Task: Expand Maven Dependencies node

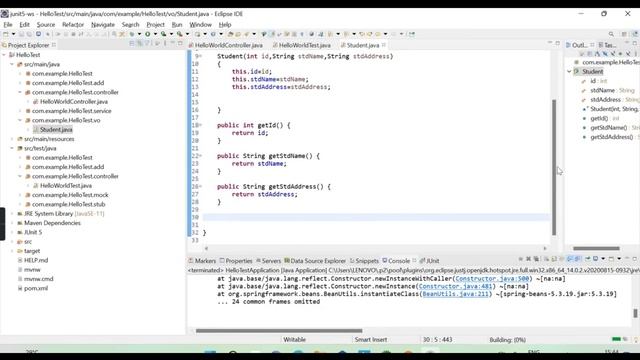Action: tap(12, 223)
